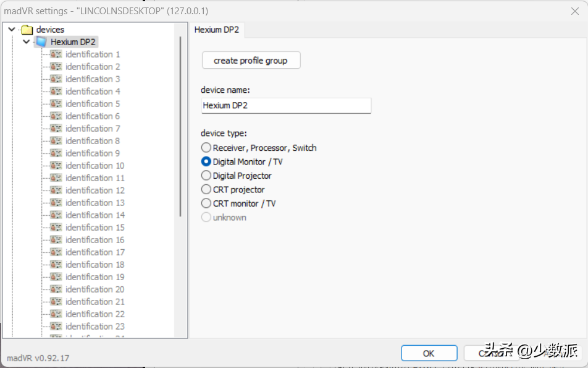
Task: Select Receiver, Processor, Switch device type
Action: click(206, 148)
